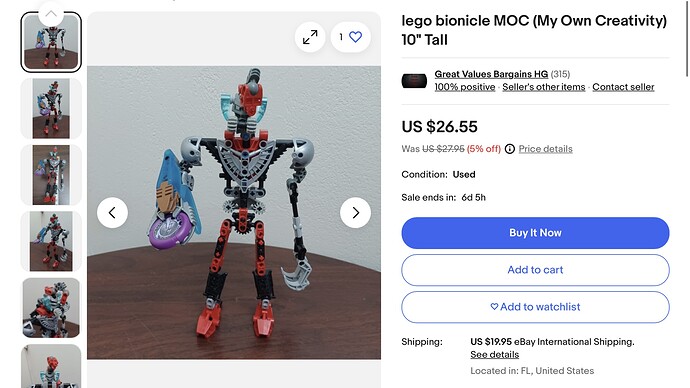690x388 pixels.
Task: Open the Price details link
Action: [545, 149]
